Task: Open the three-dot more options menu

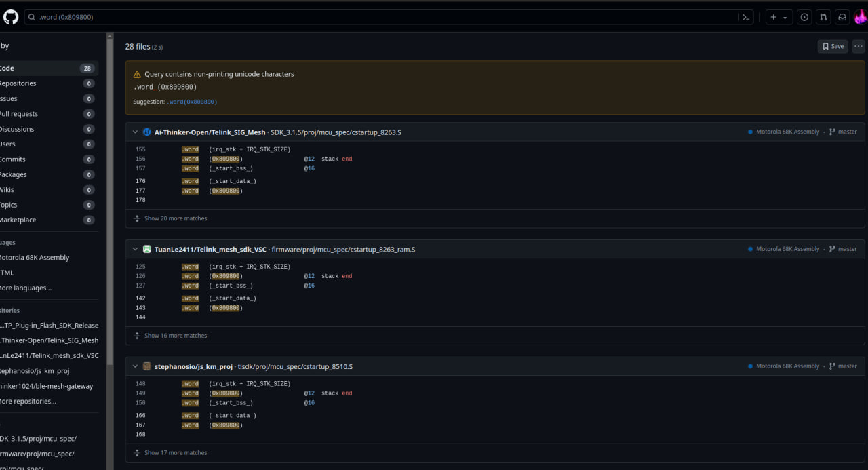Action: pos(858,46)
